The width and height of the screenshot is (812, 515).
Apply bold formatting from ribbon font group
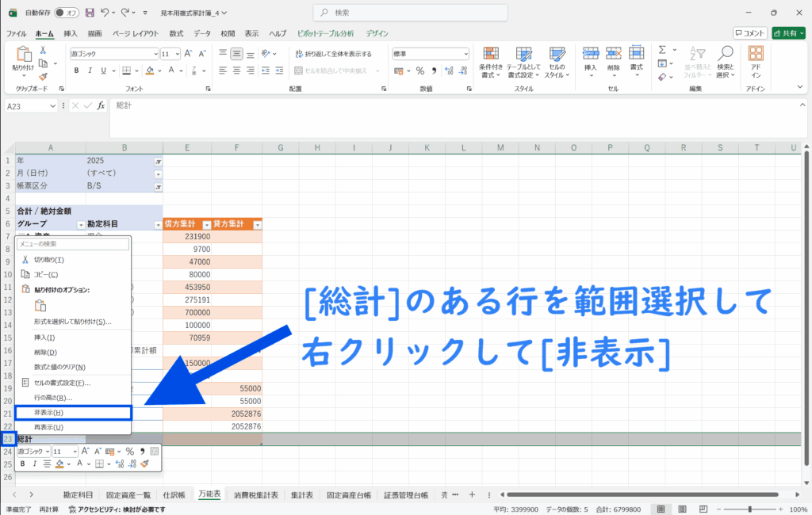click(x=77, y=71)
